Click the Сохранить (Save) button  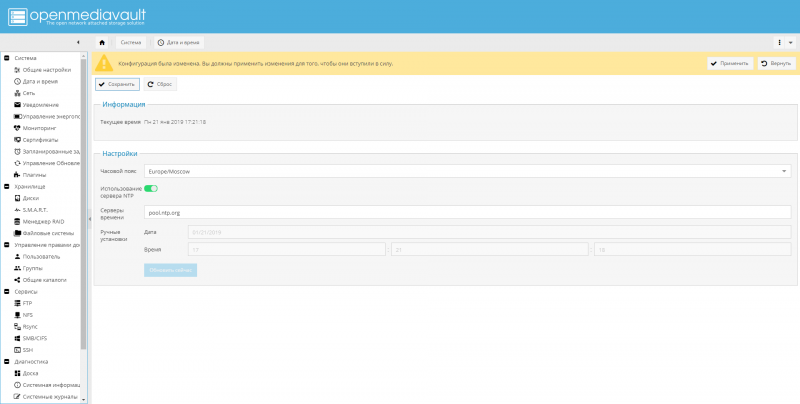tap(117, 84)
